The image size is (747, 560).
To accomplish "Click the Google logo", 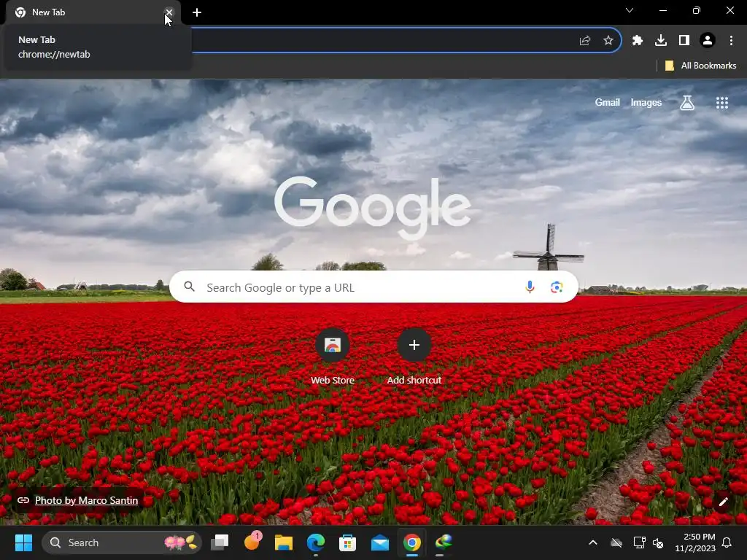I will tap(373, 208).
